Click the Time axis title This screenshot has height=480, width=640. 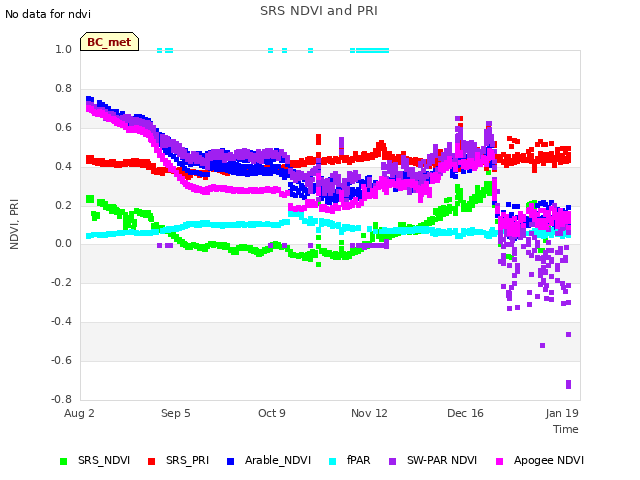tap(566, 429)
